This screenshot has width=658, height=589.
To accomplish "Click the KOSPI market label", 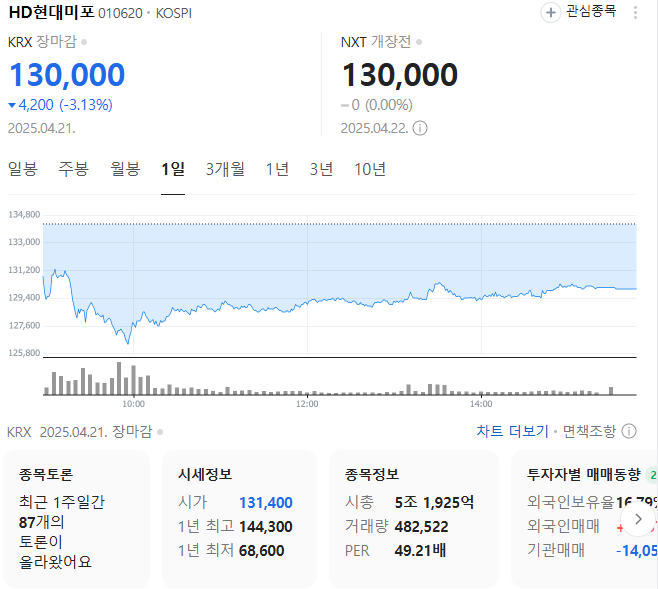I will tap(174, 13).
